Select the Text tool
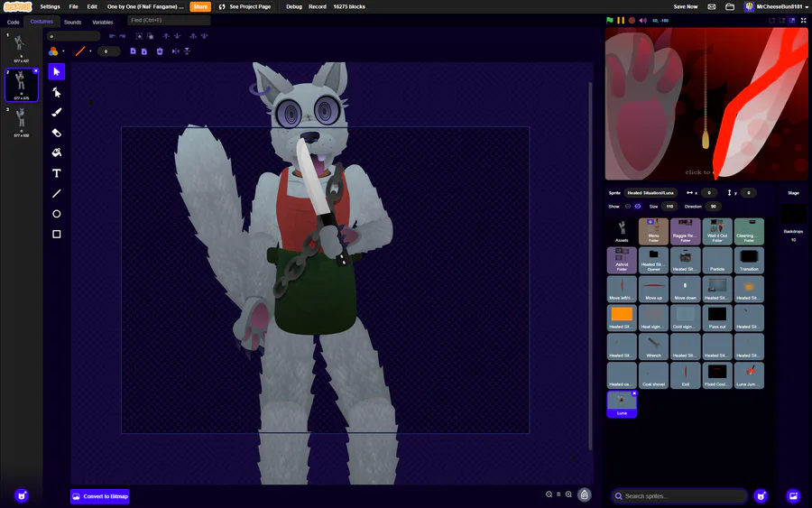This screenshot has width=812, height=508. pos(57,173)
